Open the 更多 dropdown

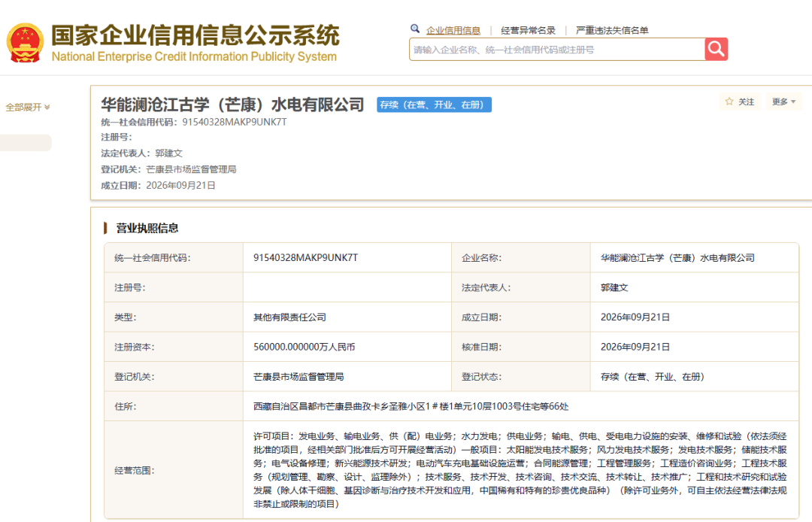coord(783,102)
